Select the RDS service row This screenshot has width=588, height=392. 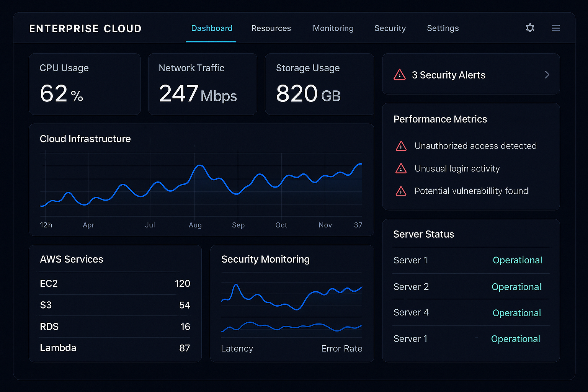tap(115, 327)
